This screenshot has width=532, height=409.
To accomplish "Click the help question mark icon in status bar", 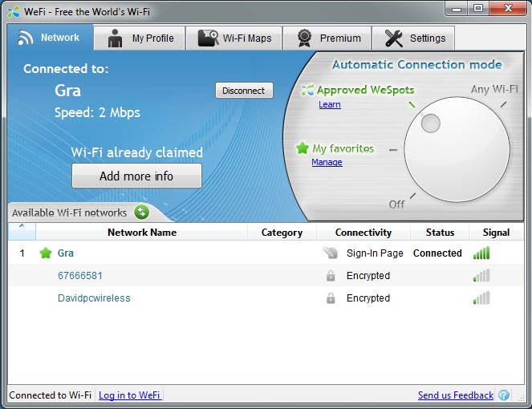I will (504, 395).
